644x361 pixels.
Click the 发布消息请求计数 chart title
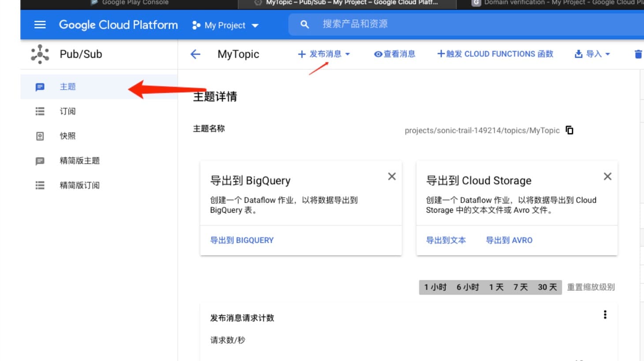[x=242, y=318]
